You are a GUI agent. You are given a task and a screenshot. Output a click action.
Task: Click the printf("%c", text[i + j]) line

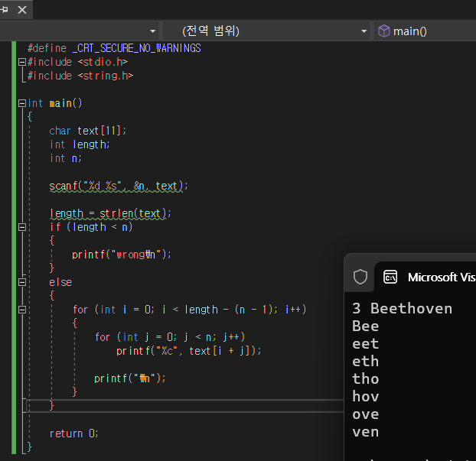pos(188,351)
